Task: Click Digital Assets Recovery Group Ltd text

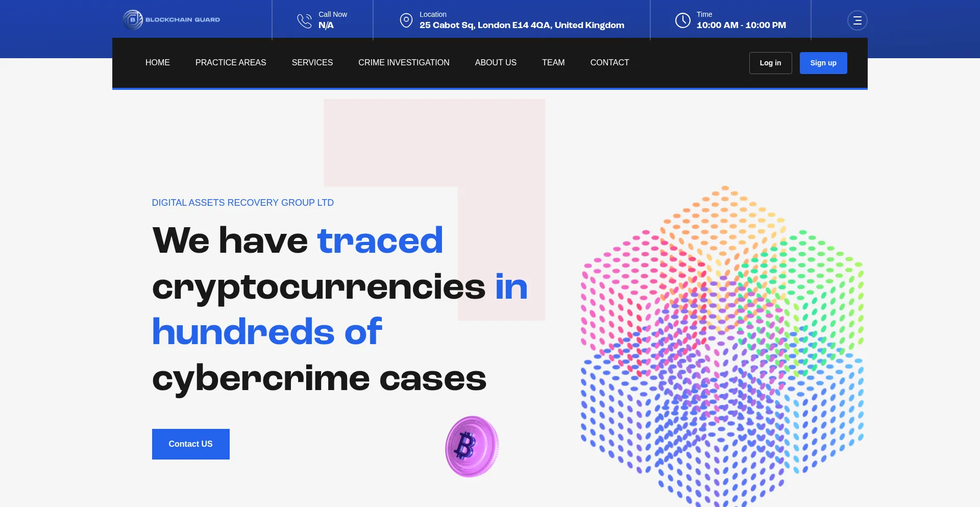Action: pos(242,203)
